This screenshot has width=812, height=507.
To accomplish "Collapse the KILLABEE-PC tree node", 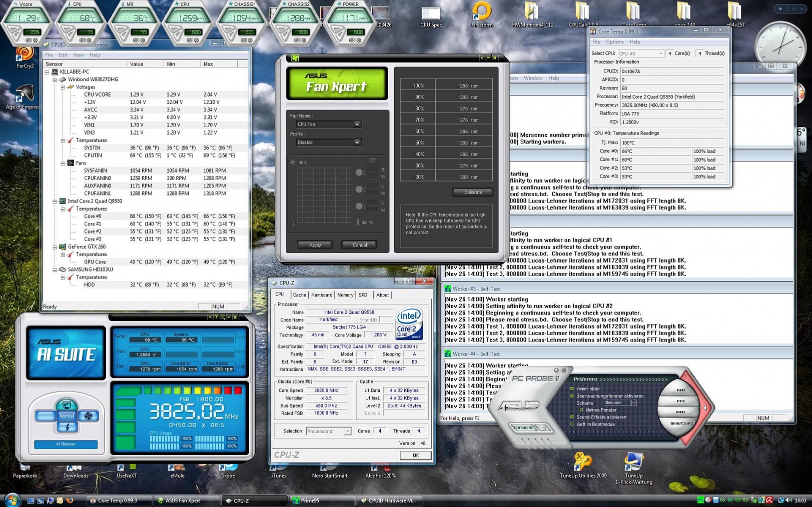I will point(47,71).
